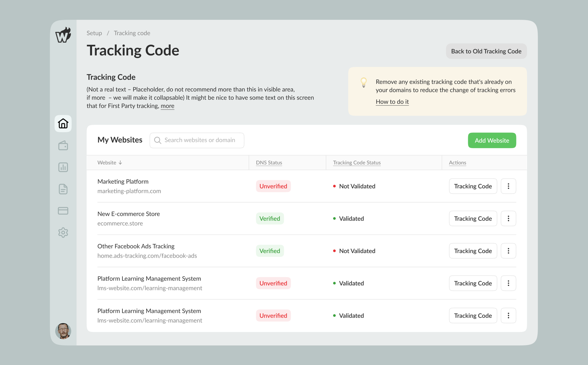Click the Tracking Code Status column header
This screenshot has width=588, height=365.
coord(357,162)
